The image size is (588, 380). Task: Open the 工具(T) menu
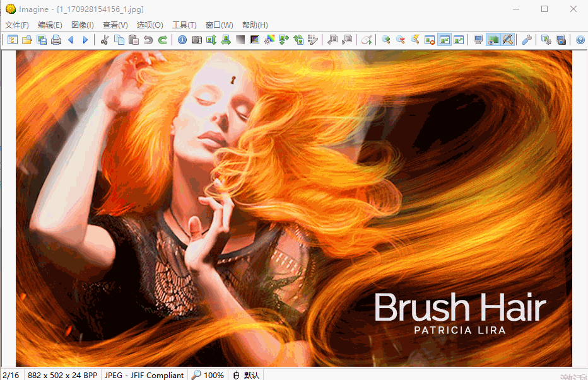(x=184, y=25)
